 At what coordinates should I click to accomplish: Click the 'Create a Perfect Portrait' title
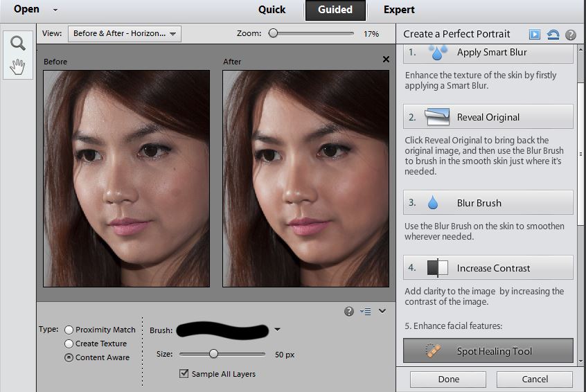(x=456, y=34)
